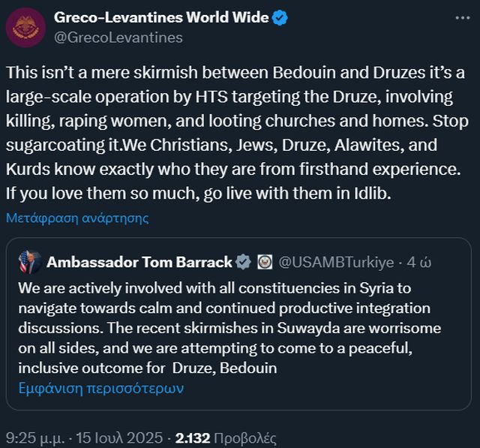Click the quoted post's '4 ώ' timestamp
480x448 pixels.
coord(419,262)
